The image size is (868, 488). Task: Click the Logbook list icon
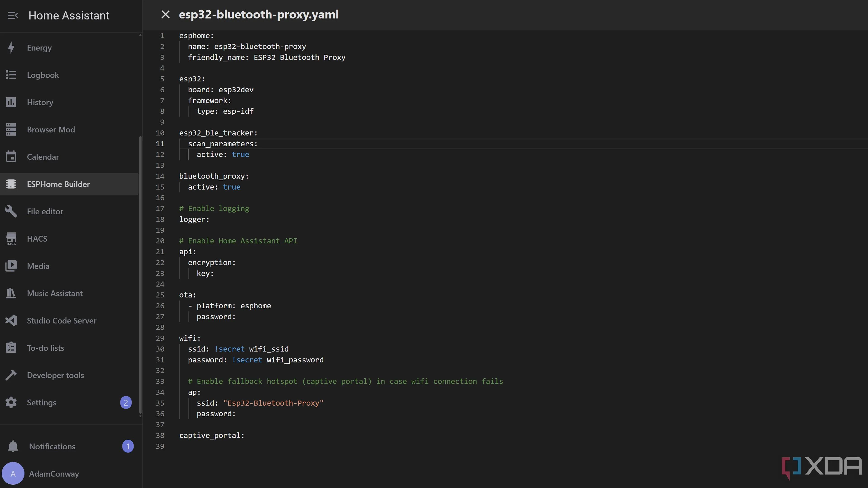pos(11,75)
